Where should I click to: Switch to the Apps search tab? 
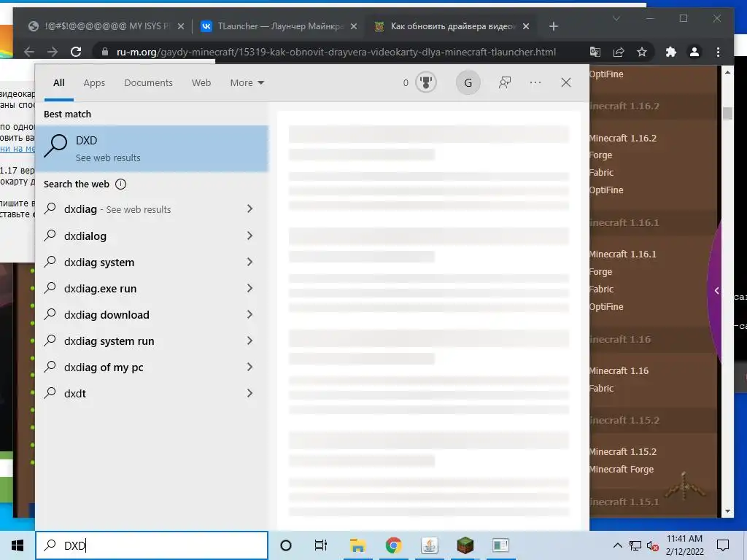pos(94,83)
